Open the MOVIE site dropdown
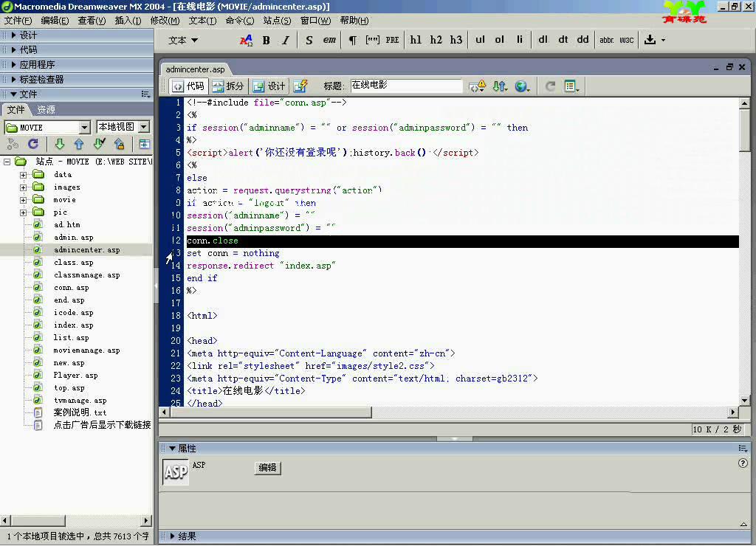This screenshot has width=756, height=546. pyautogui.click(x=85, y=127)
